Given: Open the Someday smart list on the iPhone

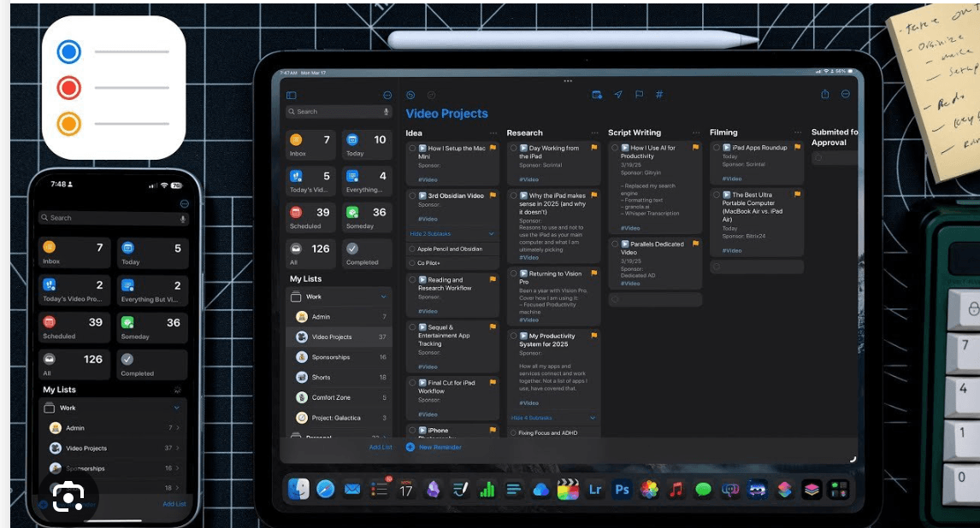Looking at the screenshot, I should point(152,327).
